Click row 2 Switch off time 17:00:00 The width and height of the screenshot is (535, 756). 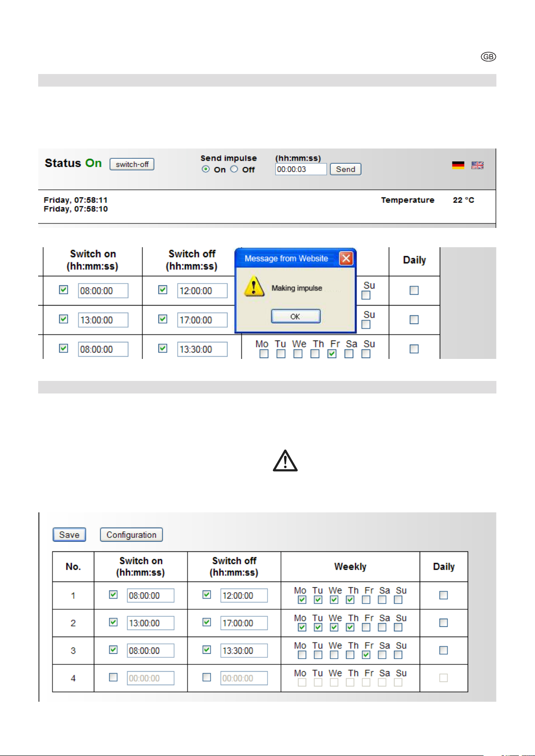coord(244,623)
